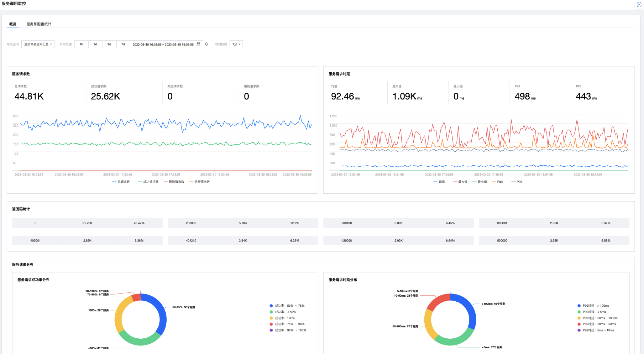The height and width of the screenshot is (354, 644).
Task: Click legend P99时延: 10ms ~ 50ms entry
Action: click(x=597, y=324)
